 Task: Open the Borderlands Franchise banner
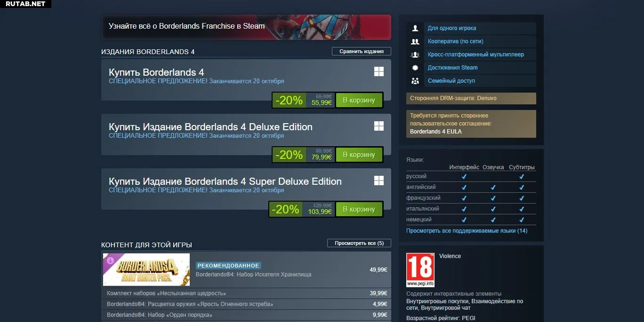point(246,27)
